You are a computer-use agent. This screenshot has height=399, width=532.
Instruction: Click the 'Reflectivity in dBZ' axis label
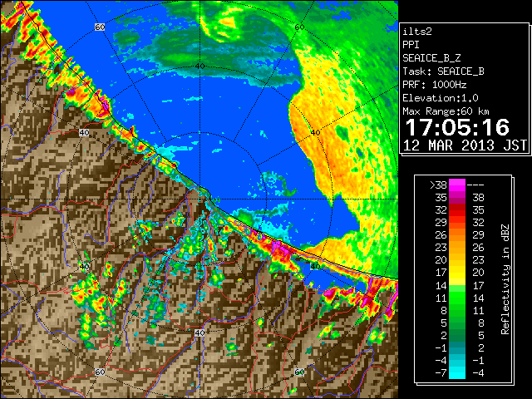[x=505, y=279]
